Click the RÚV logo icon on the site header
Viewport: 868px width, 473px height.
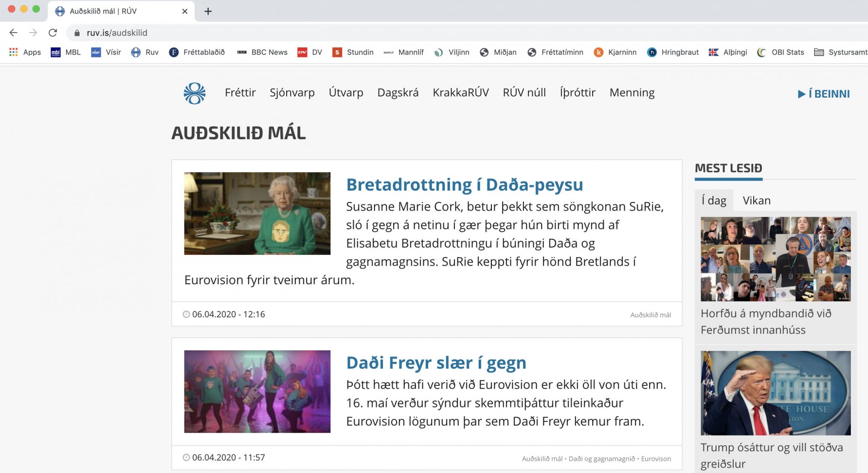pyautogui.click(x=194, y=93)
